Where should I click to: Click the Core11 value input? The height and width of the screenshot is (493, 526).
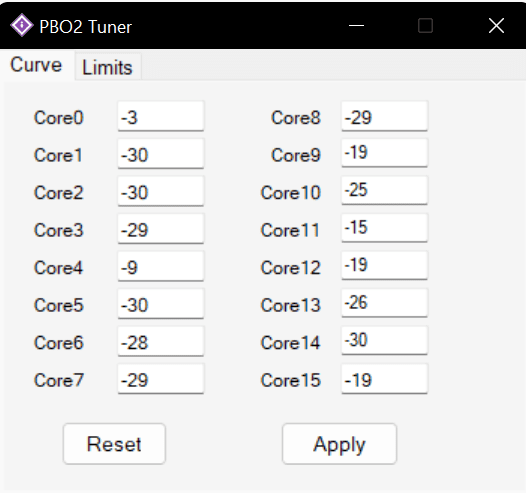click(384, 228)
